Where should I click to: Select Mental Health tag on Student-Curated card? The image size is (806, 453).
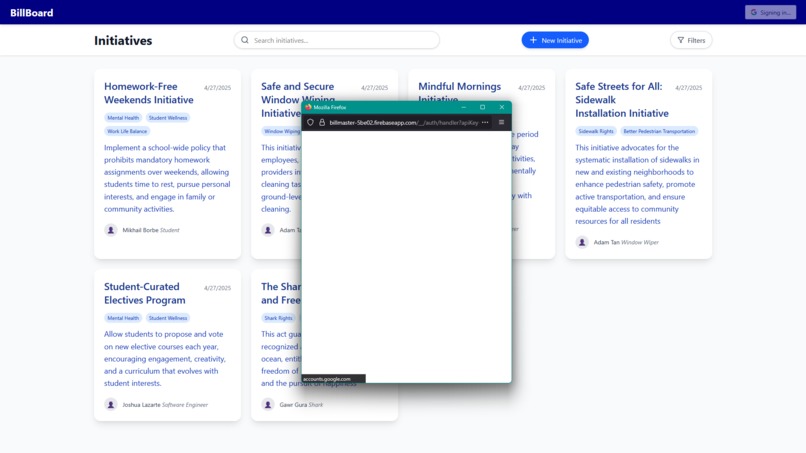point(123,318)
